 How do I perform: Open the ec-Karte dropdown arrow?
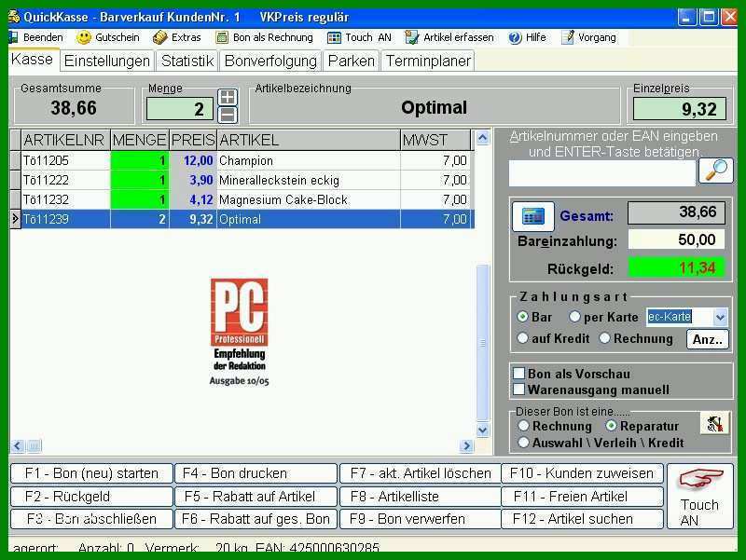coord(720,317)
